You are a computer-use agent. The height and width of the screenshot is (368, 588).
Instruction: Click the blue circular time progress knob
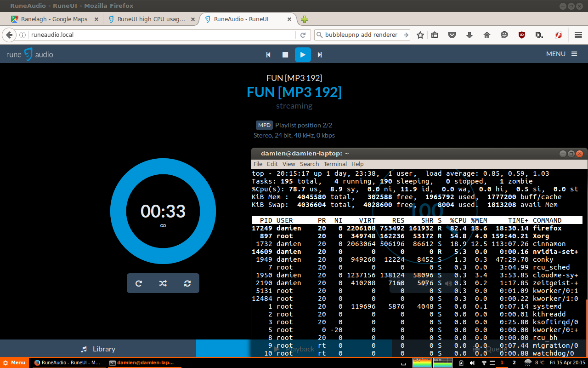(x=163, y=211)
